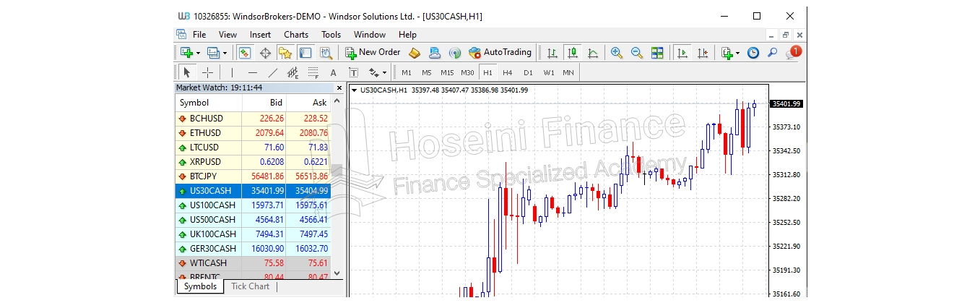Select the ETHUSD symbol row
The height and width of the screenshot is (303, 980).
click(x=253, y=133)
